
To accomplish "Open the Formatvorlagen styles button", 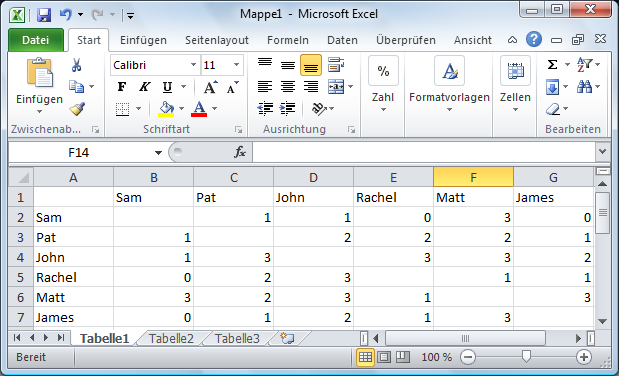I will click(449, 84).
